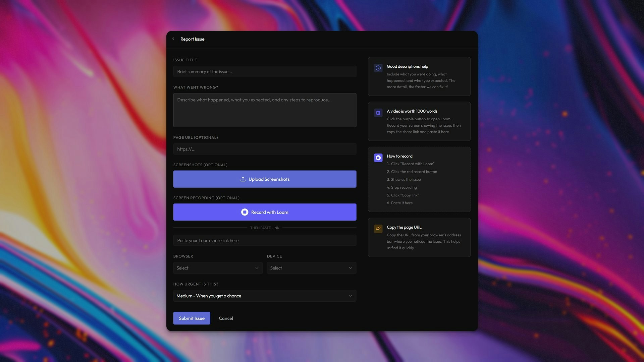The image size is (644, 362).
Task: Open the Browser selection dropdown
Action: pos(218,268)
